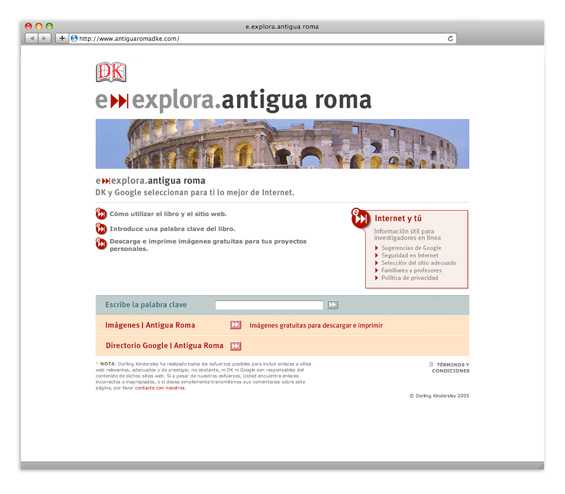Open 'Introduce una palabra clave del libro' link
The height and width of the screenshot is (494, 565).
tap(172, 228)
